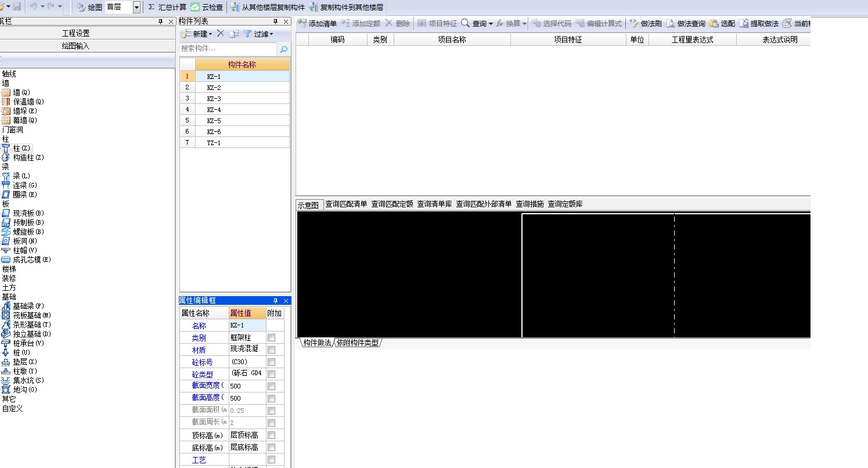Select component KZ-3 in list
The height and width of the screenshot is (468, 868).
coord(235,98)
